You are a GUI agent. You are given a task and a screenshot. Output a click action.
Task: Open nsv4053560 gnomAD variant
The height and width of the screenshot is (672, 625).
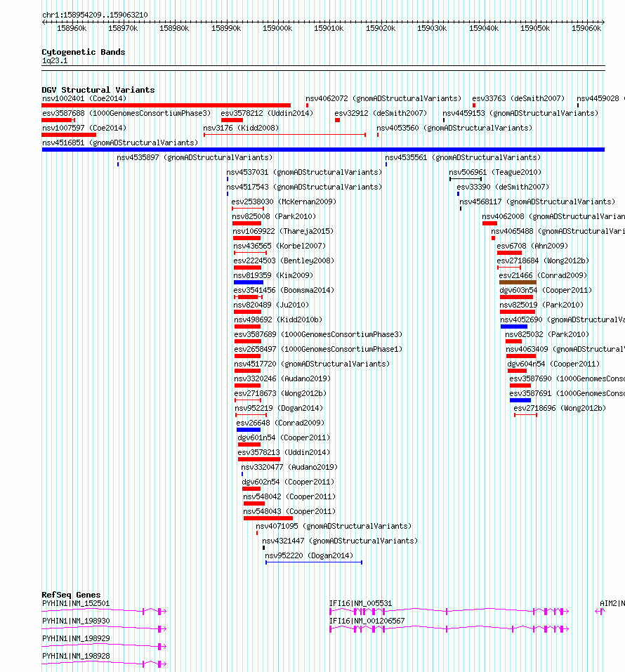[454, 128]
